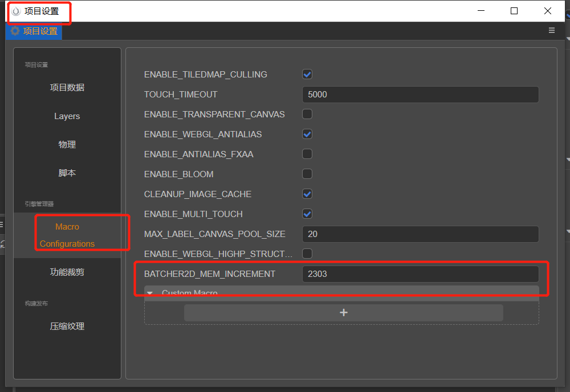Click the plus icon to add custom macro
The height and width of the screenshot is (392, 570).
tap(344, 312)
